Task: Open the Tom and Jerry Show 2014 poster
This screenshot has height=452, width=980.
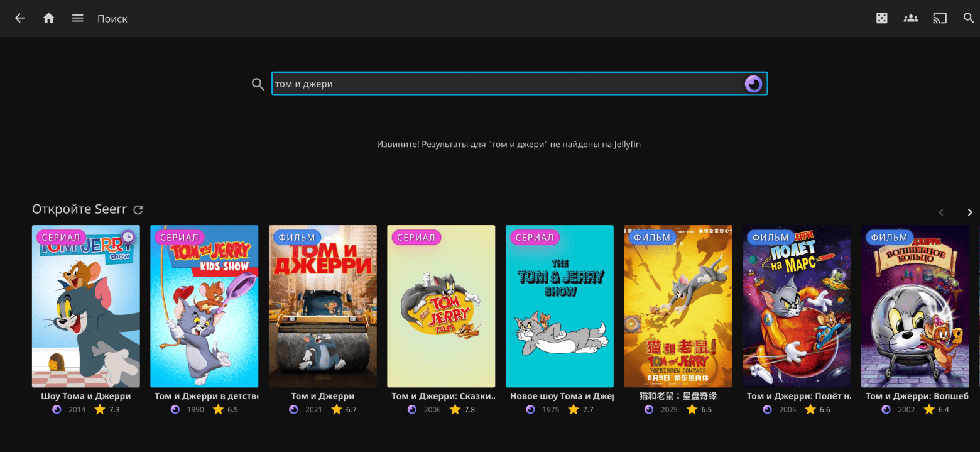Action: (86, 306)
